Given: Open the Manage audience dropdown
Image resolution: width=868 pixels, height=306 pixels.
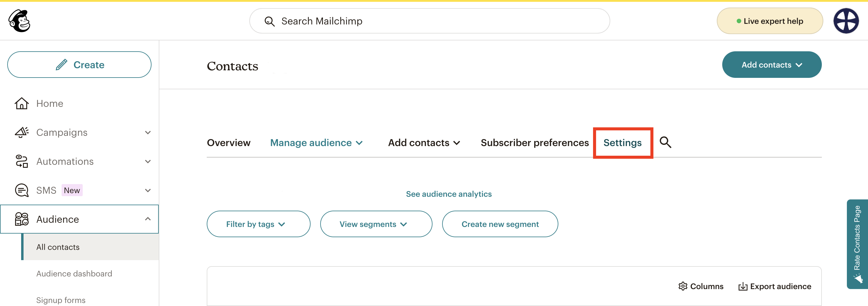Looking at the screenshot, I should [x=316, y=142].
